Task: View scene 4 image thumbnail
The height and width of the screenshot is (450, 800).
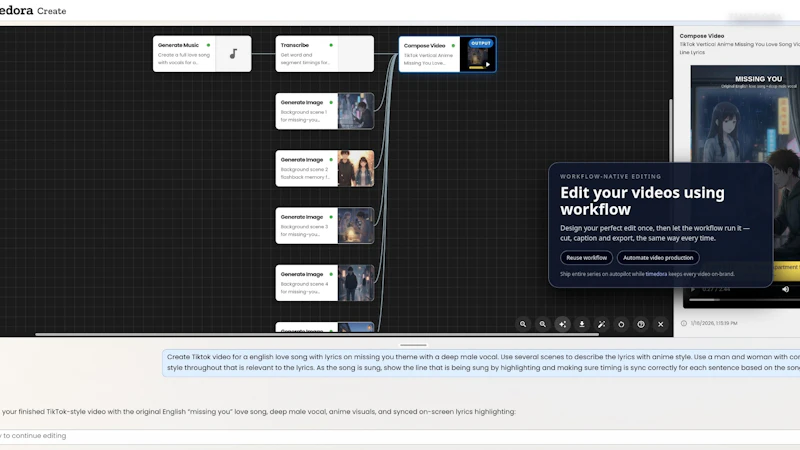Action: point(356,282)
